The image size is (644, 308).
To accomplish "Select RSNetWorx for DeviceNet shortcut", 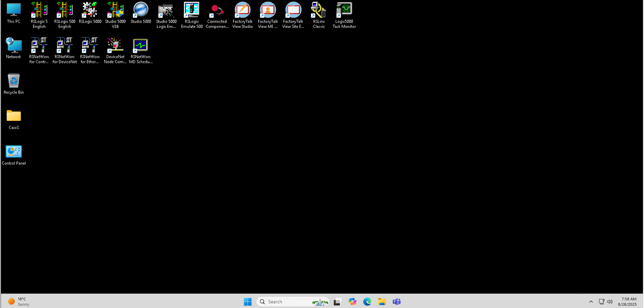I will click(x=64, y=50).
